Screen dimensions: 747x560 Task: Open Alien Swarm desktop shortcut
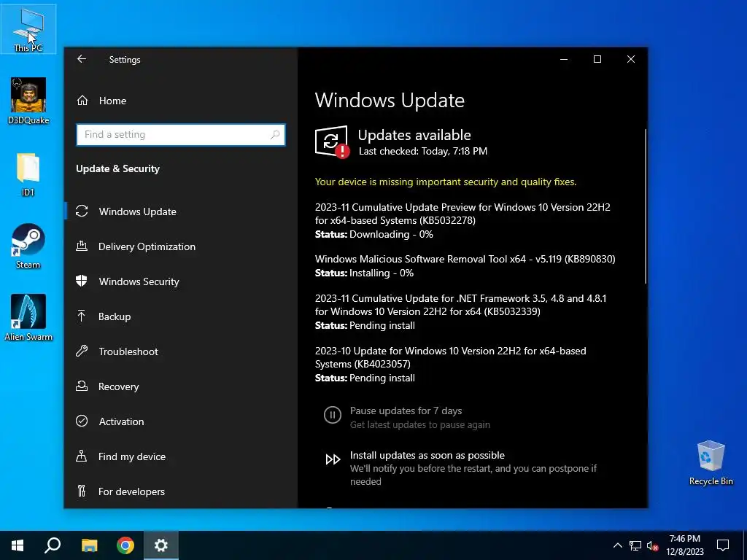[28, 318]
